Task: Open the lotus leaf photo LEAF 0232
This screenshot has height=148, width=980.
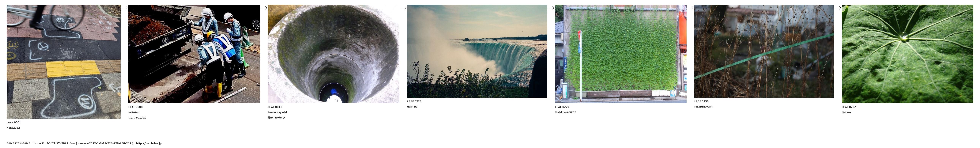Action: point(907,54)
